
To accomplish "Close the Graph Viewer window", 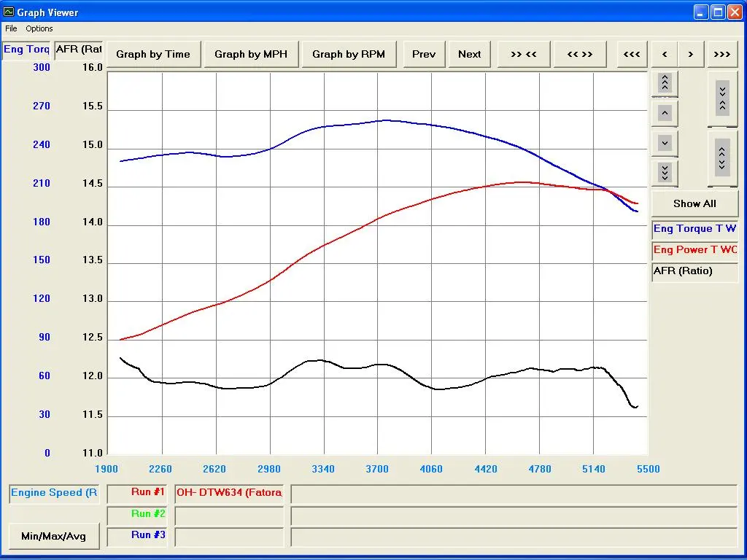I will click(x=735, y=12).
